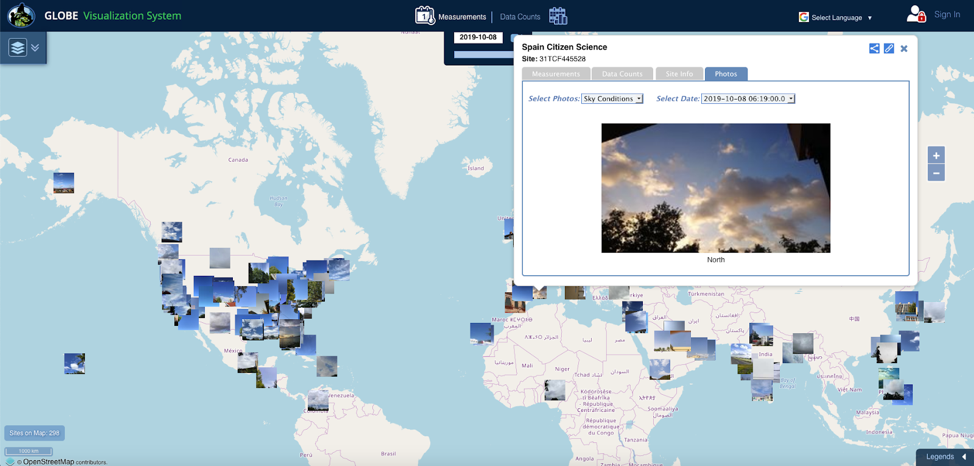Zoom out on the map
Image resolution: width=974 pixels, height=466 pixels.
point(936,173)
